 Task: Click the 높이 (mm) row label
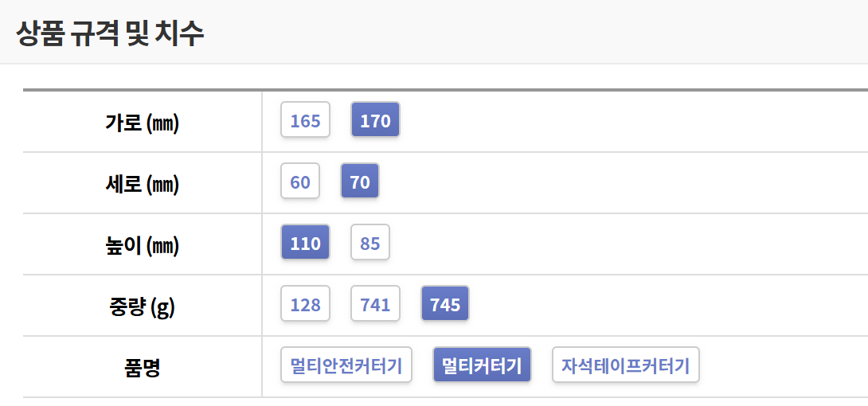[x=142, y=245]
